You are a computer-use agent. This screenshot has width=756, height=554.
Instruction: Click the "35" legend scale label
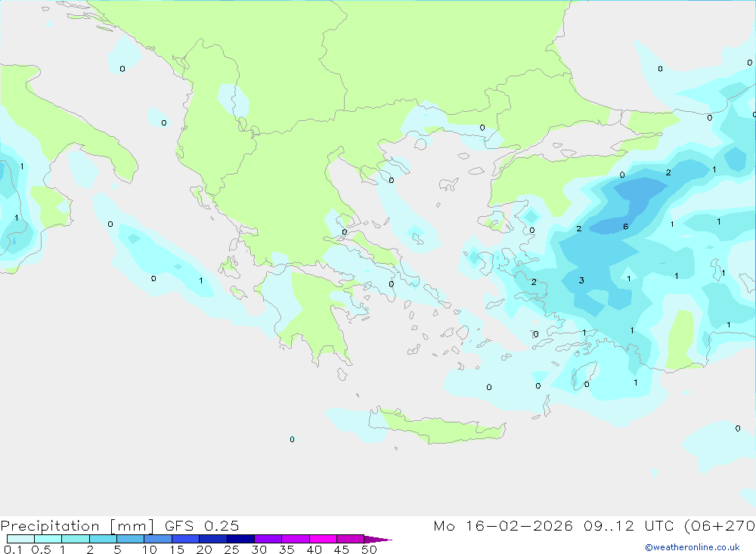[287, 549]
